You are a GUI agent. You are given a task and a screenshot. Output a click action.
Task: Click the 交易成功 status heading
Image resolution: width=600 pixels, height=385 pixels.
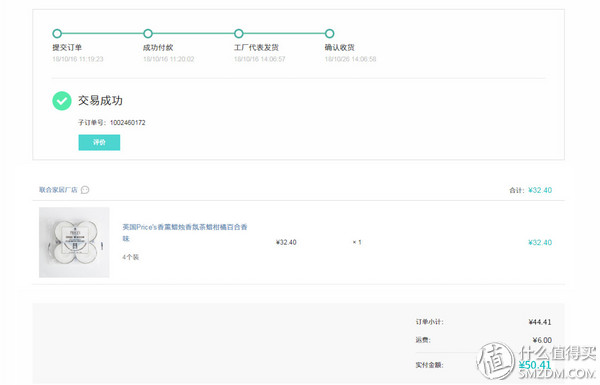coord(100,101)
